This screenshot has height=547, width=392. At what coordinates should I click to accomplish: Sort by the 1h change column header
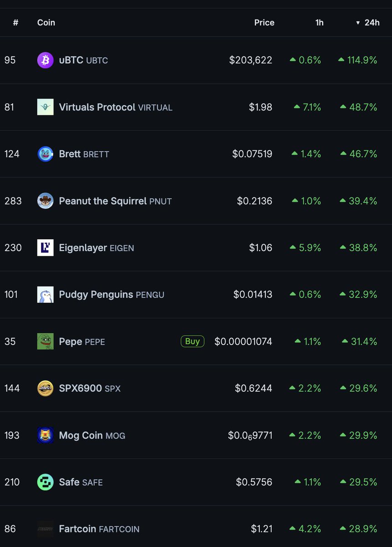click(319, 22)
